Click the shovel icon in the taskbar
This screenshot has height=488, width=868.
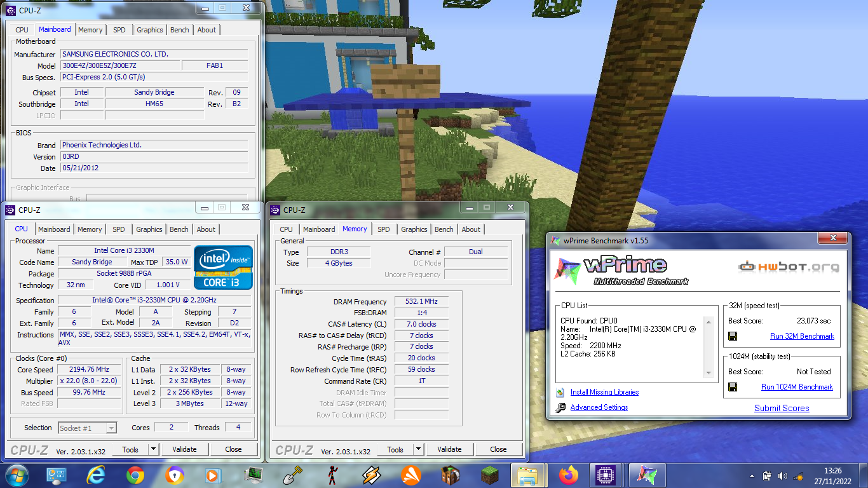point(293,475)
